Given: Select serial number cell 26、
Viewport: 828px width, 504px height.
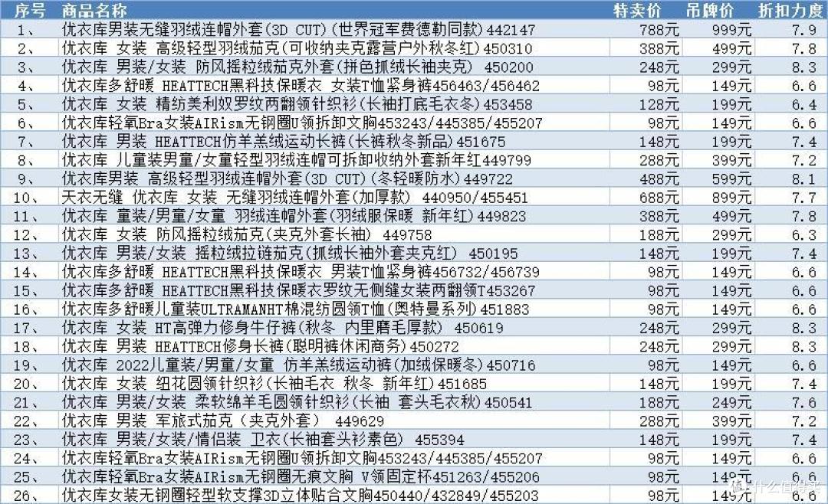Looking at the screenshot, I should [x=25, y=496].
